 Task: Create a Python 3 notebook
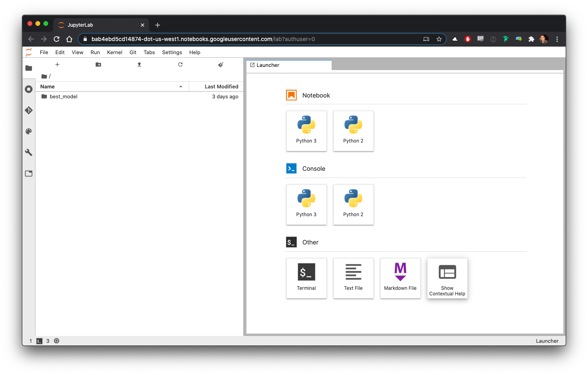pos(307,131)
